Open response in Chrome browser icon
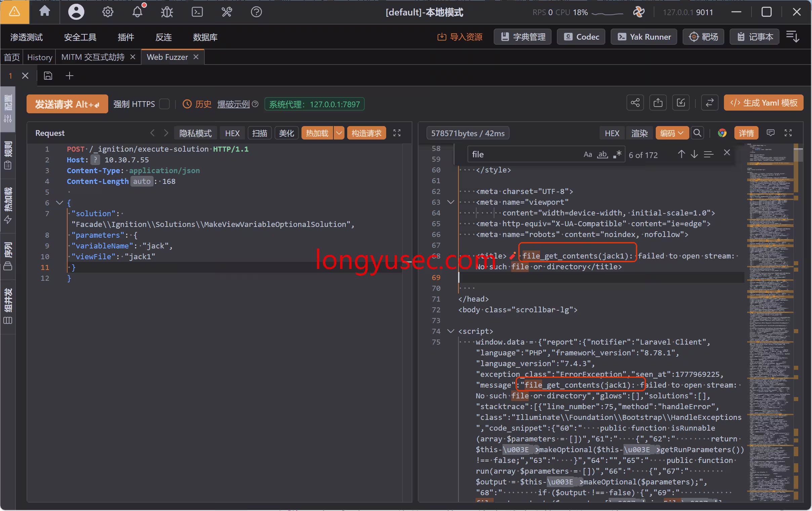This screenshot has width=812, height=511. click(x=722, y=133)
